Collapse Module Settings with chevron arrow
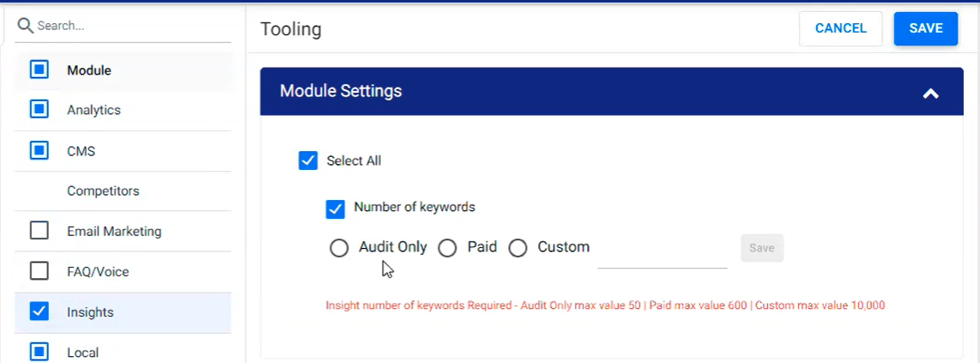 (930, 94)
